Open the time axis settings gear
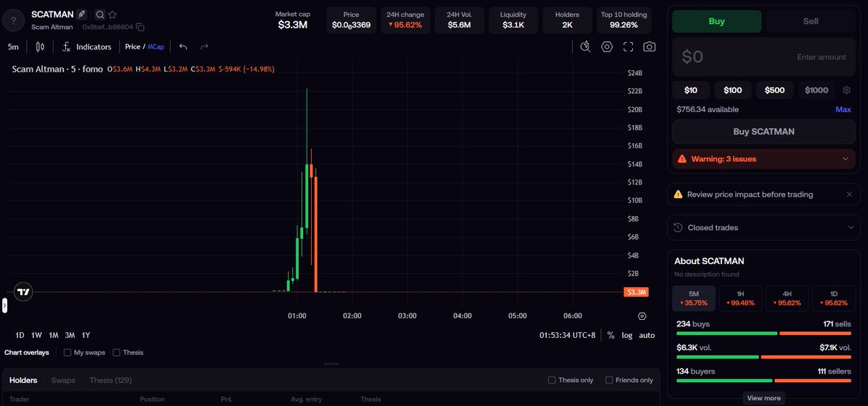 (642, 316)
